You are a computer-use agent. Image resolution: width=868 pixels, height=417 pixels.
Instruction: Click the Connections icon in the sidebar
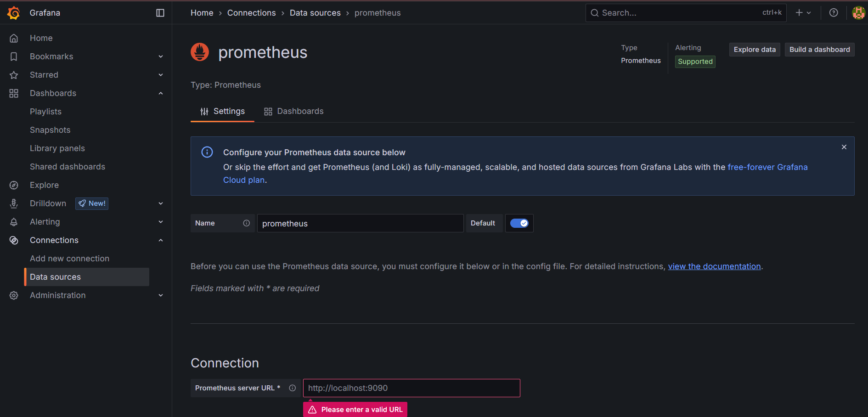point(14,240)
